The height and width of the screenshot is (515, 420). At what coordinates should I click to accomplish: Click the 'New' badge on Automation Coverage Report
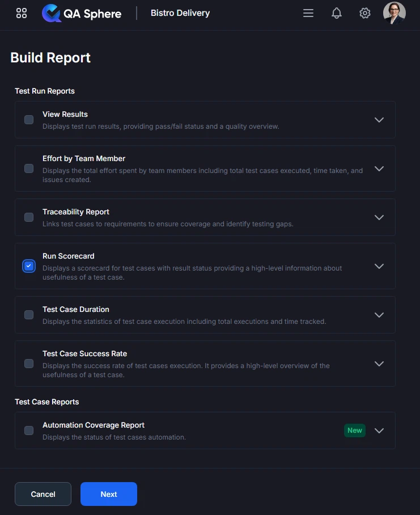pos(355,430)
